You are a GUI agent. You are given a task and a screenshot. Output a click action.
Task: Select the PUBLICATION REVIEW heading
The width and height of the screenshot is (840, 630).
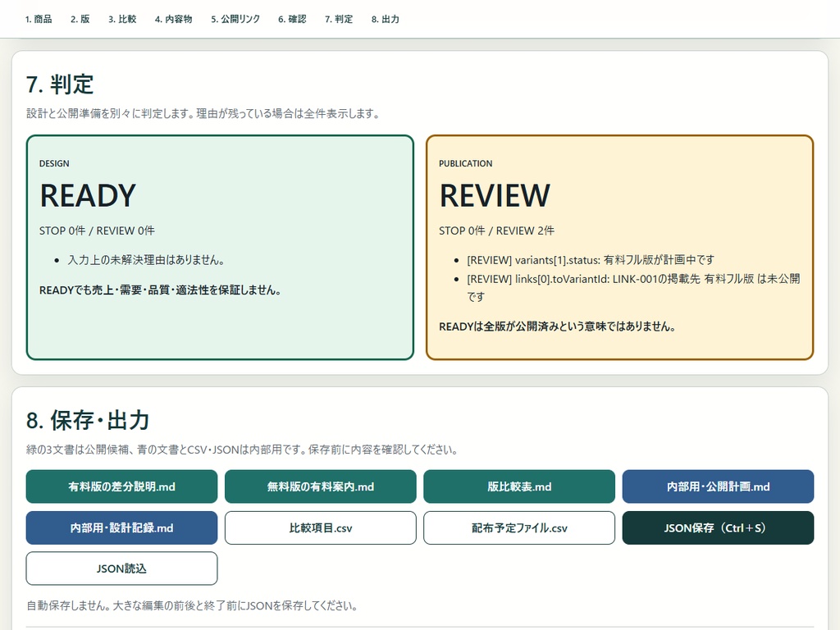[x=495, y=195]
